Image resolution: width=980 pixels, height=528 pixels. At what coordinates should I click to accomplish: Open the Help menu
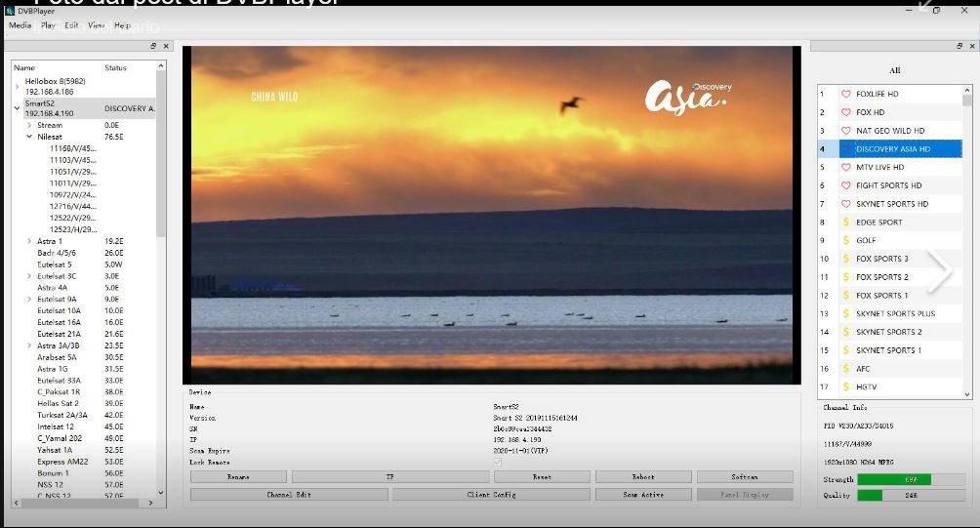click(123, 25)
